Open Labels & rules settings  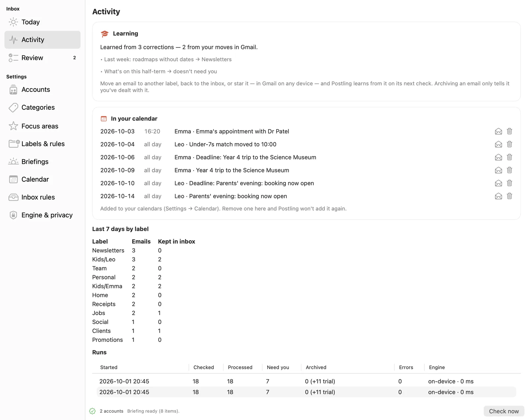click(42, 144)
